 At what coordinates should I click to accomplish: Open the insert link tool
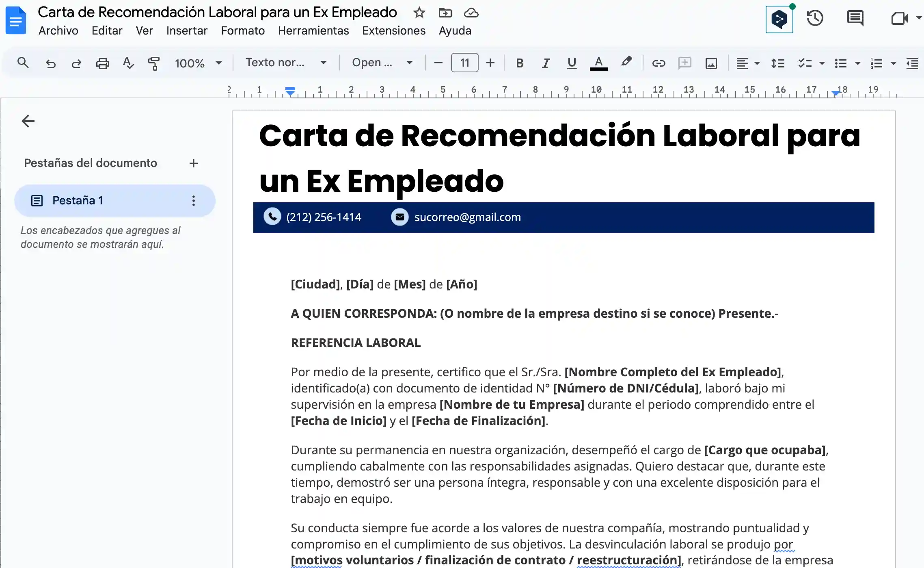pyautogui.click(x=658, y=63)
